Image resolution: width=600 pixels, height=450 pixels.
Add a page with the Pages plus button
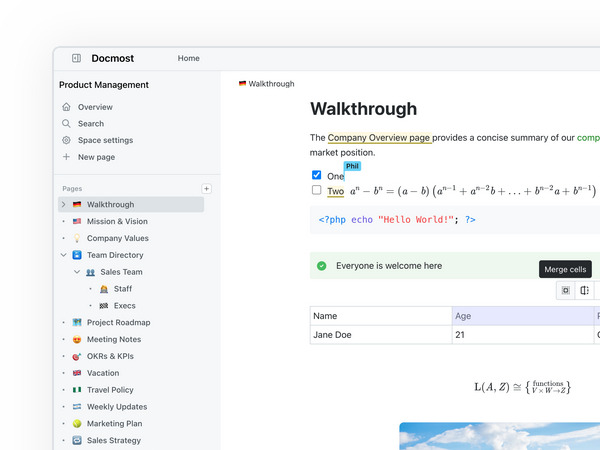206,188
